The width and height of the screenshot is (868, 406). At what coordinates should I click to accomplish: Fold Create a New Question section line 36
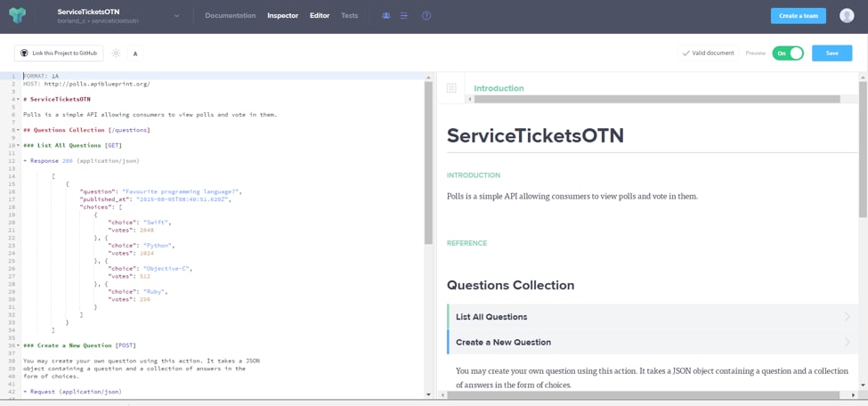pyautogui.click(x=19, y=345)
